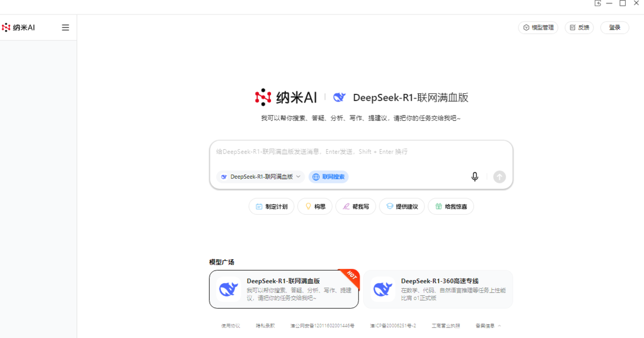Open 模型管理 model management

tap(538, 27)
